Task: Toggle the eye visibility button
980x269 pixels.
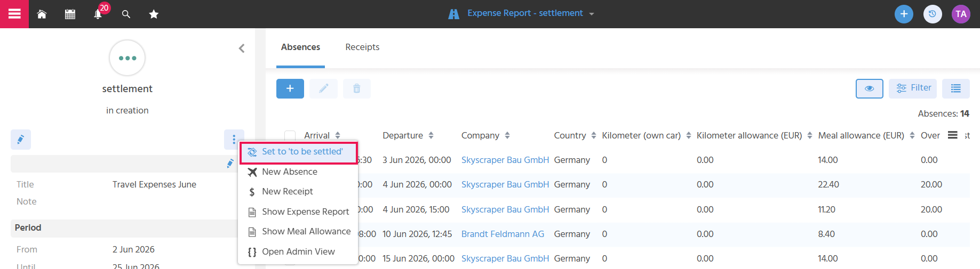Action: tap(870, 88)
